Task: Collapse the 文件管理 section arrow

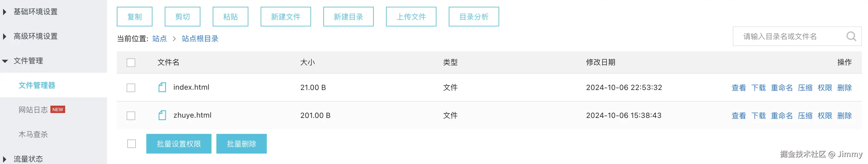Action: 5,61
